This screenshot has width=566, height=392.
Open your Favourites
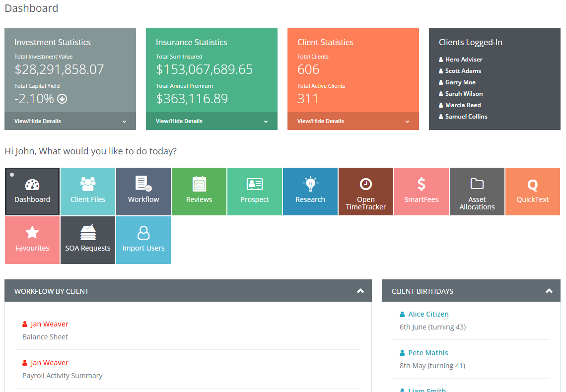32,240
